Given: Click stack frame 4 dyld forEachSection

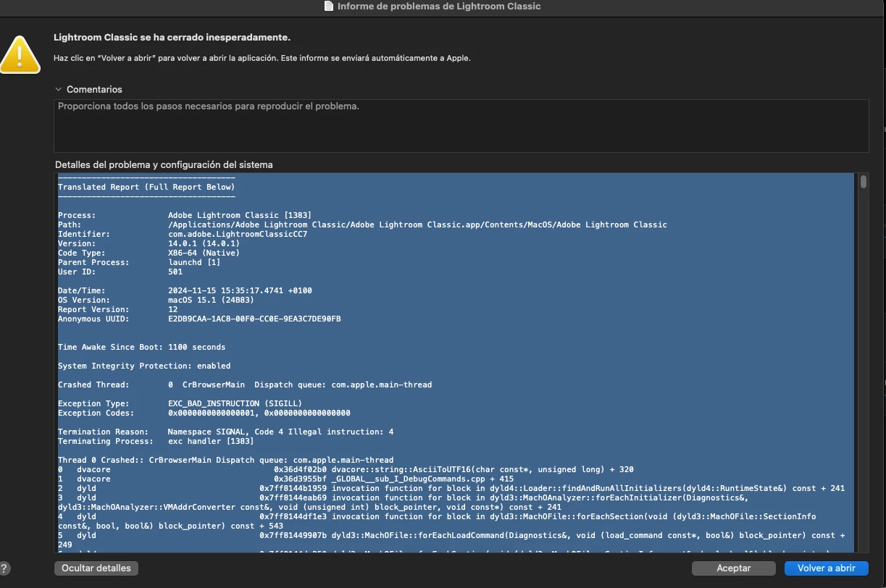Looking at the screenshot, I should click(x=437, y=521).
